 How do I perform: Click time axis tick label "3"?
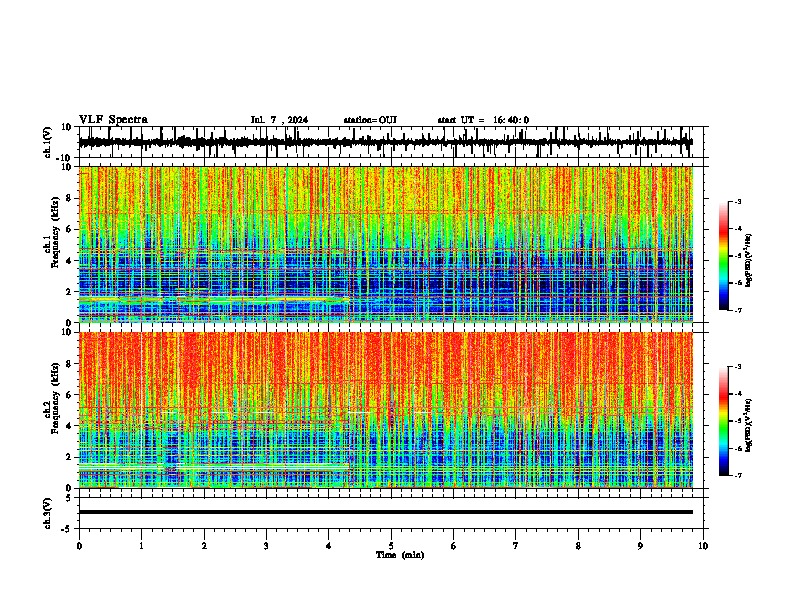266,546
